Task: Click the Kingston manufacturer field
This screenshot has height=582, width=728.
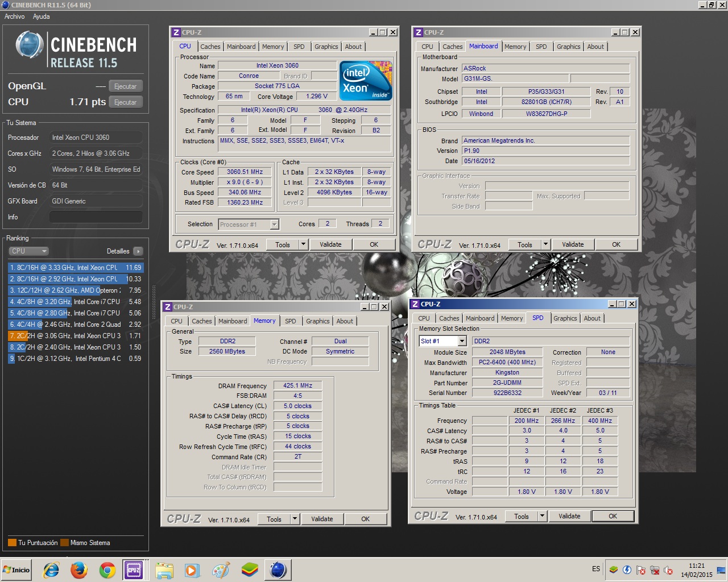Action: point(507,373)
